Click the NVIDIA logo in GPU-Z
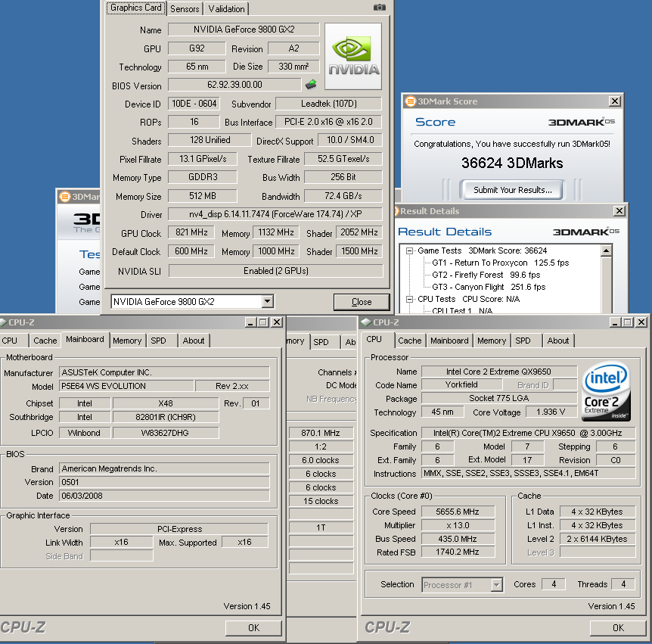652x644 pixels. (x=353, y=57)
